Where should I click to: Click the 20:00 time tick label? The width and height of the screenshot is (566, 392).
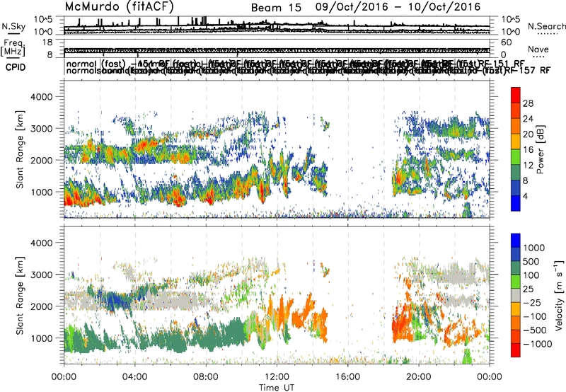pyautogui.click(x=419, y=377)
